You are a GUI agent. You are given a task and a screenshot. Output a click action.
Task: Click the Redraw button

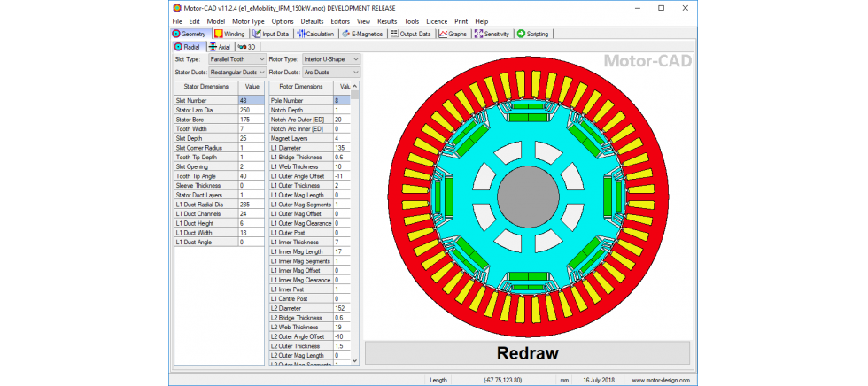click(527, 353)
